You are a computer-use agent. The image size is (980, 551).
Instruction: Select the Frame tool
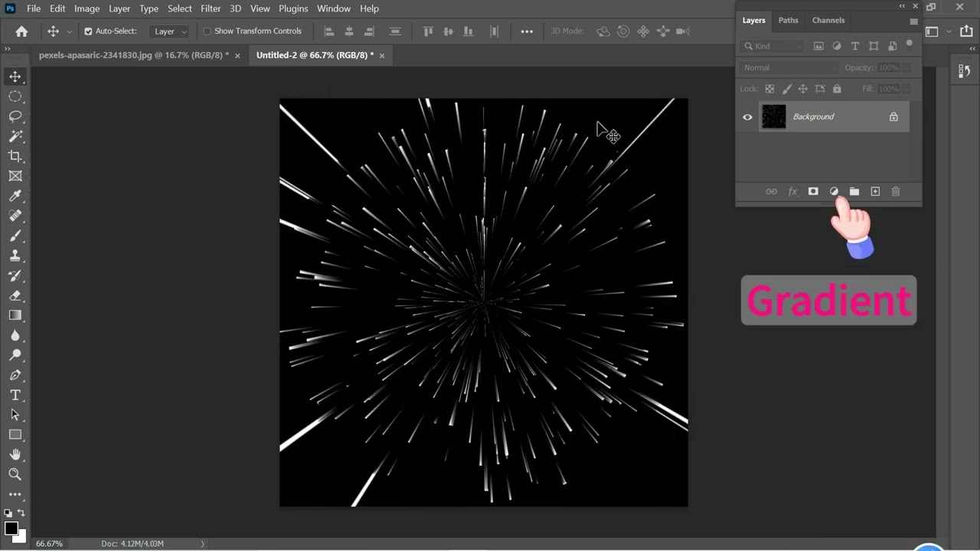coord(15,176)
